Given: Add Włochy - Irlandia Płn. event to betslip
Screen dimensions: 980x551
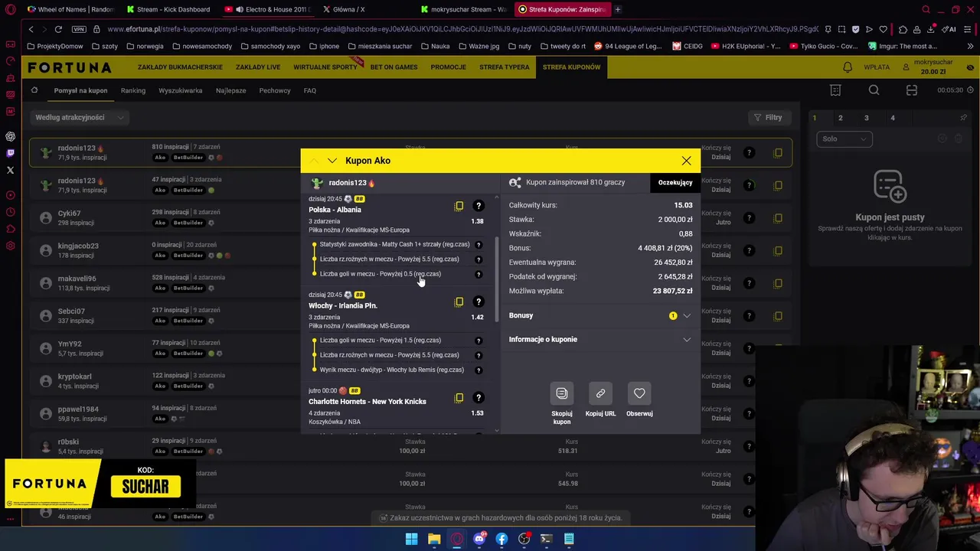Looking at the screenshot, I should pos(459,302).
